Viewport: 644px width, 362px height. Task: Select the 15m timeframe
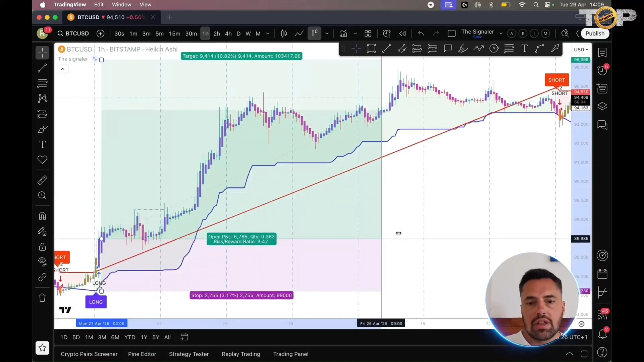(x=174, y=34)
